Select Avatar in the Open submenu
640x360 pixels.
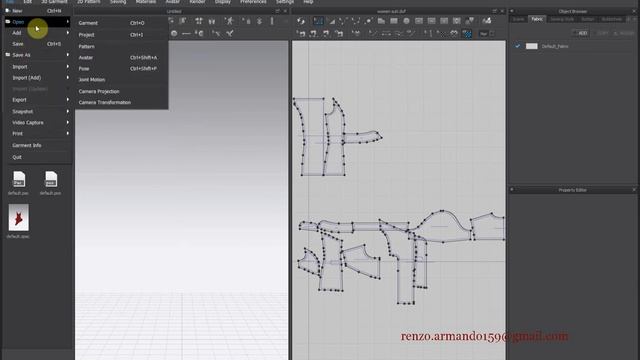tap(121, 58)
